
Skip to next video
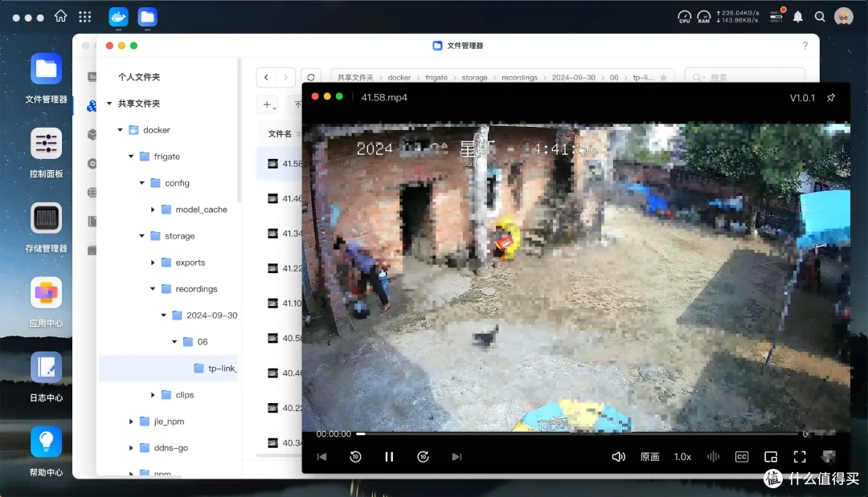[x=457, y=457]
